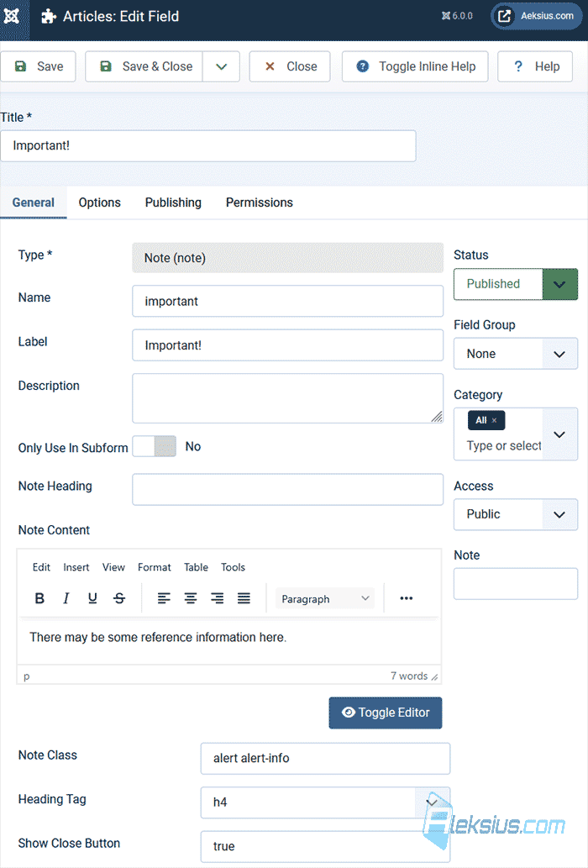The image size is (588, 868).
Task: Expand the Save & Close options arrow
Action: tap(221, 66)
